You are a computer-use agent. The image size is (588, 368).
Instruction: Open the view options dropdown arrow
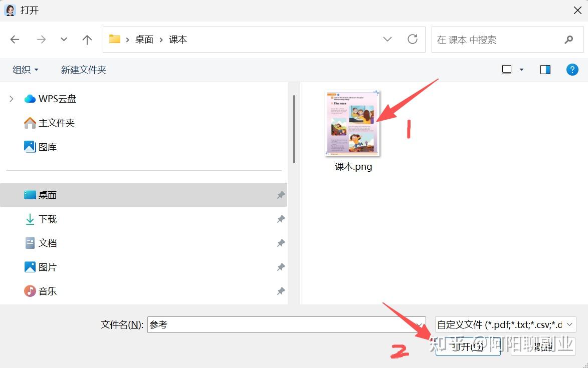[x=521, y=70]
